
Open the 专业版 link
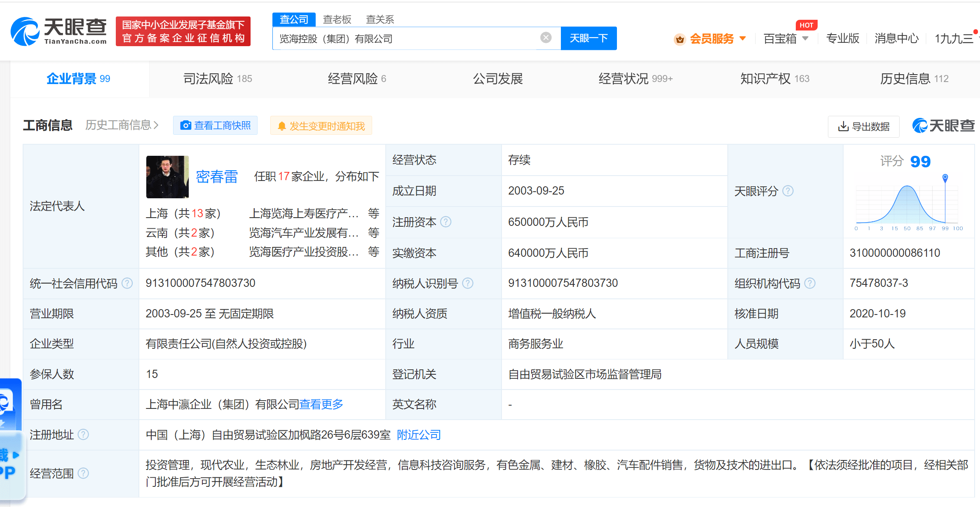[842, 38]
